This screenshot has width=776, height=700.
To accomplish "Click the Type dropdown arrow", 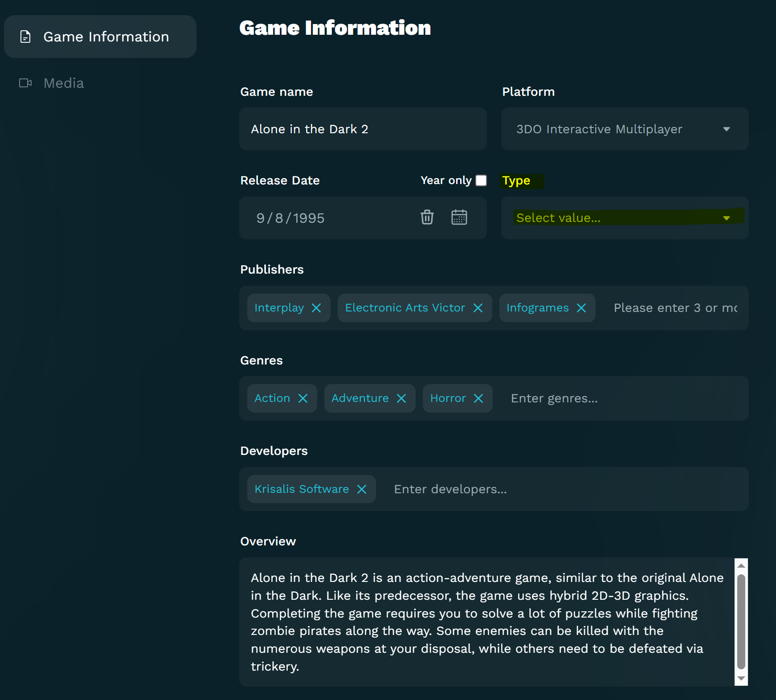I will pyautogui.click(x=727, y=218).
